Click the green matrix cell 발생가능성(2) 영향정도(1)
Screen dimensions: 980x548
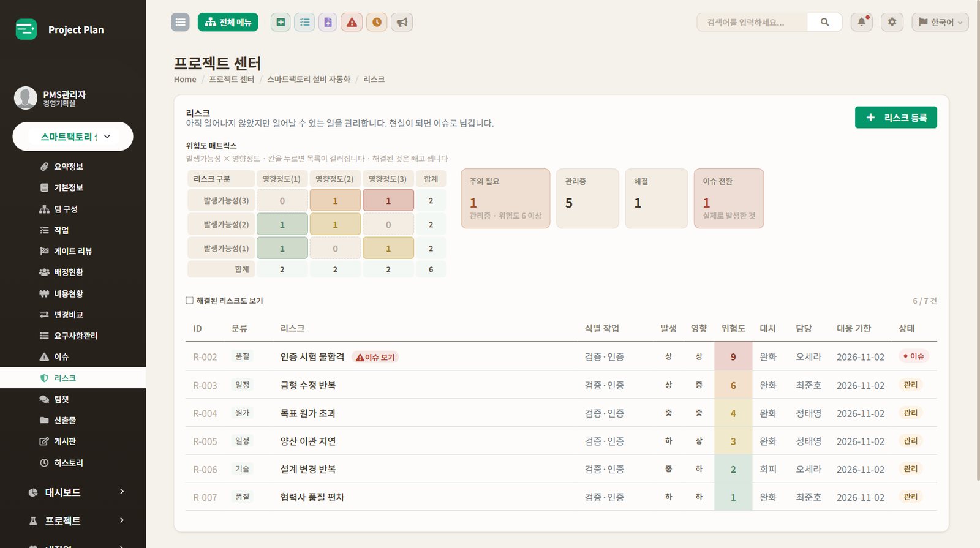tap(282, 224)
